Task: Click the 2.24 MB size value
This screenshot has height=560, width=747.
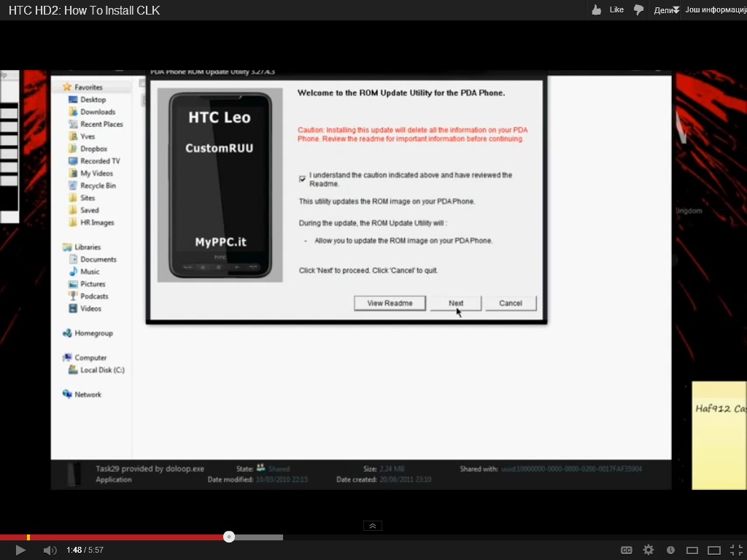Action: click(392, 469)
